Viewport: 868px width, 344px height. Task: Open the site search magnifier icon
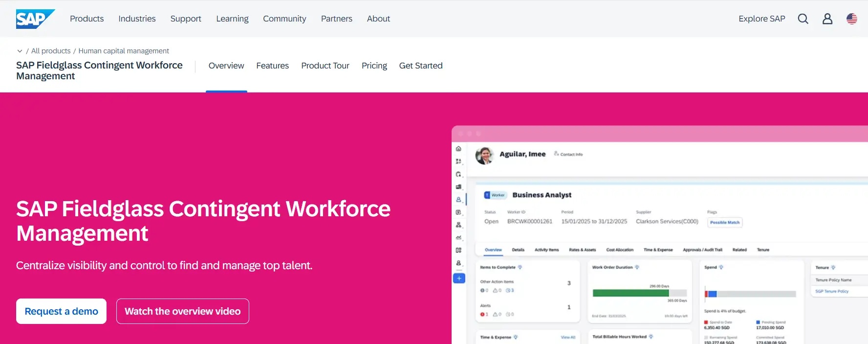tap(803, 19)
